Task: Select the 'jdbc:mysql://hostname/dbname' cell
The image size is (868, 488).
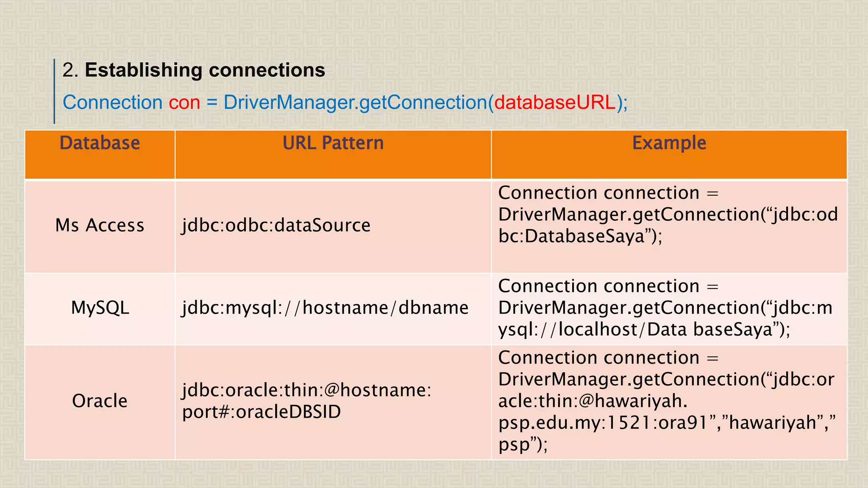Action: (x=333, y=309)
